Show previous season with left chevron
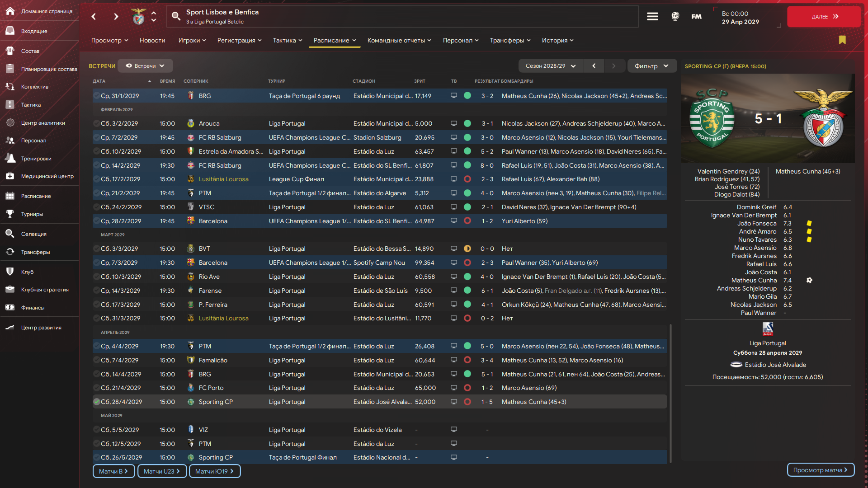The height and width of the screenshot is (488, 868). pos(594,66)
